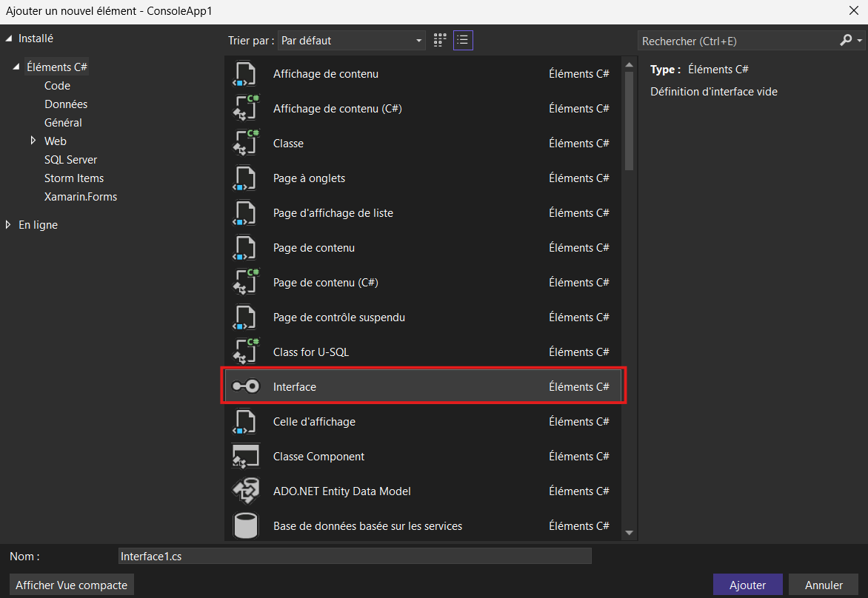Click Définition d'interface vide description
This screenshot has height=598, width=868.
(x=713, y=92)
